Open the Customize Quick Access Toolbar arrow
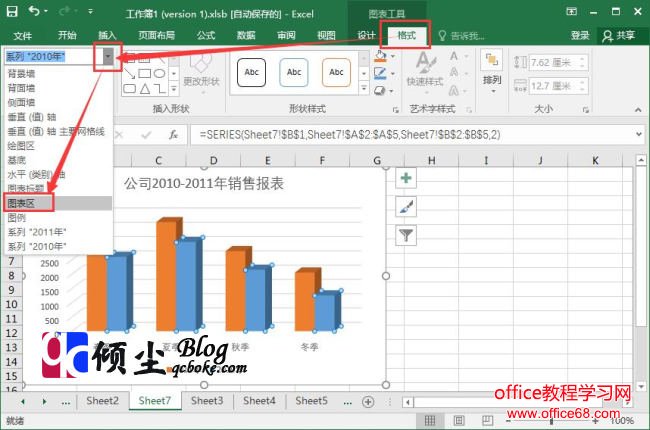Image resolution: width=650 pixels, height=430 pixels. point(90,12)
